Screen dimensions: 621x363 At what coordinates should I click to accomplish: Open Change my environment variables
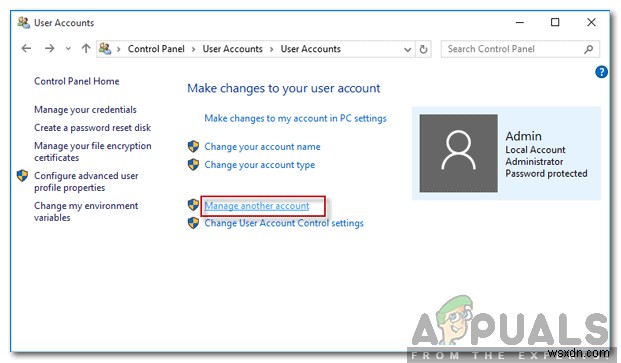tap(86, 211)
